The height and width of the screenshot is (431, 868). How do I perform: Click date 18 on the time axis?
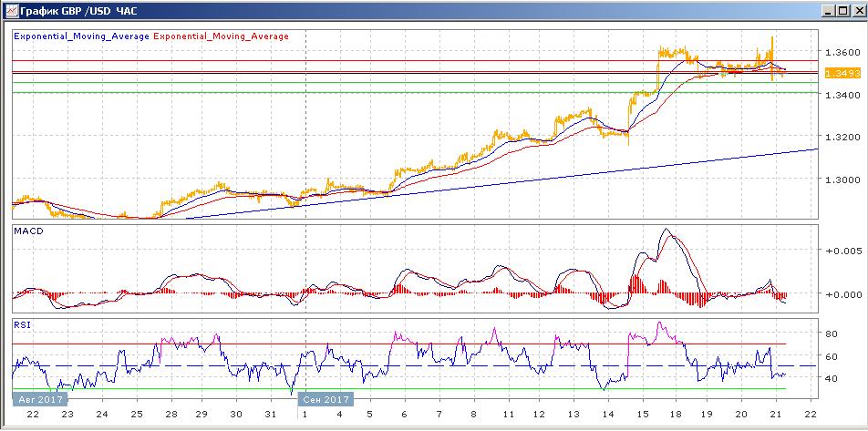[675, 415]
